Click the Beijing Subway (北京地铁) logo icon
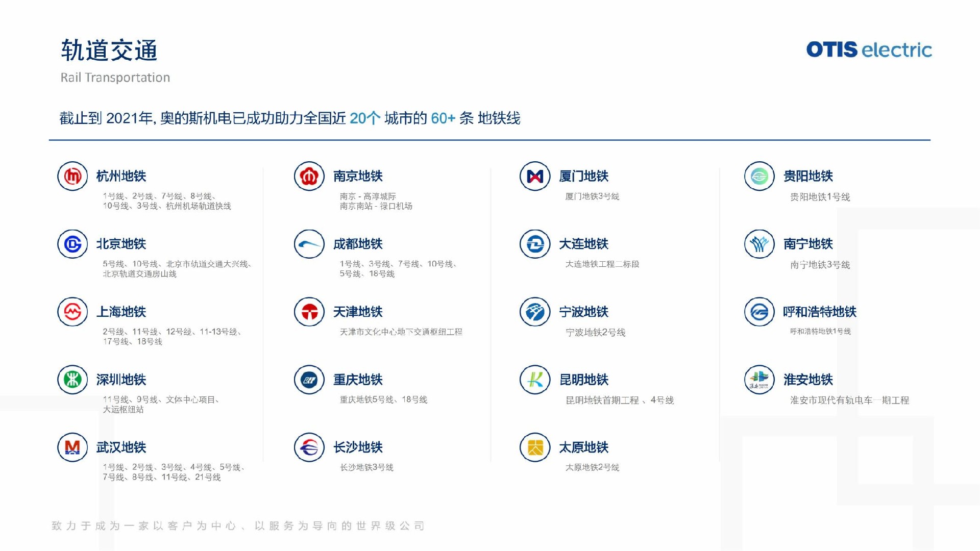 [x=72, y=244]
